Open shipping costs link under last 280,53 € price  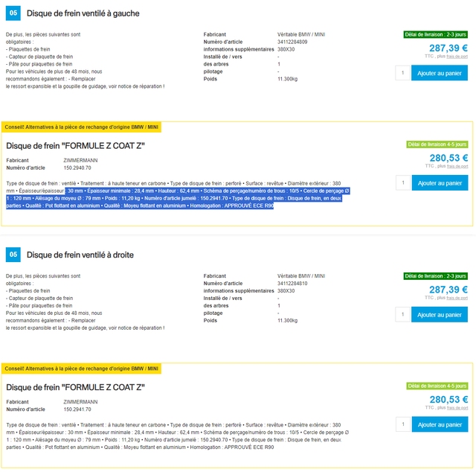point(457,408)
